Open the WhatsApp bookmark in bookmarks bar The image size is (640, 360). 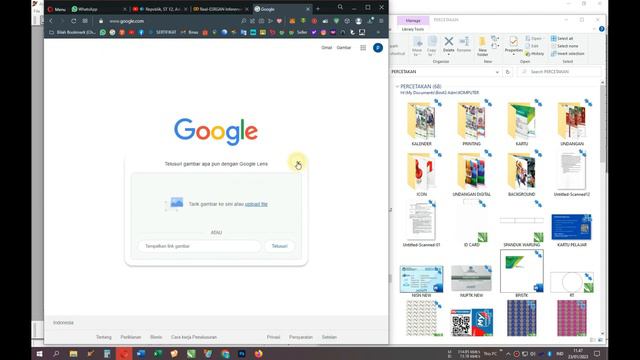103,32
